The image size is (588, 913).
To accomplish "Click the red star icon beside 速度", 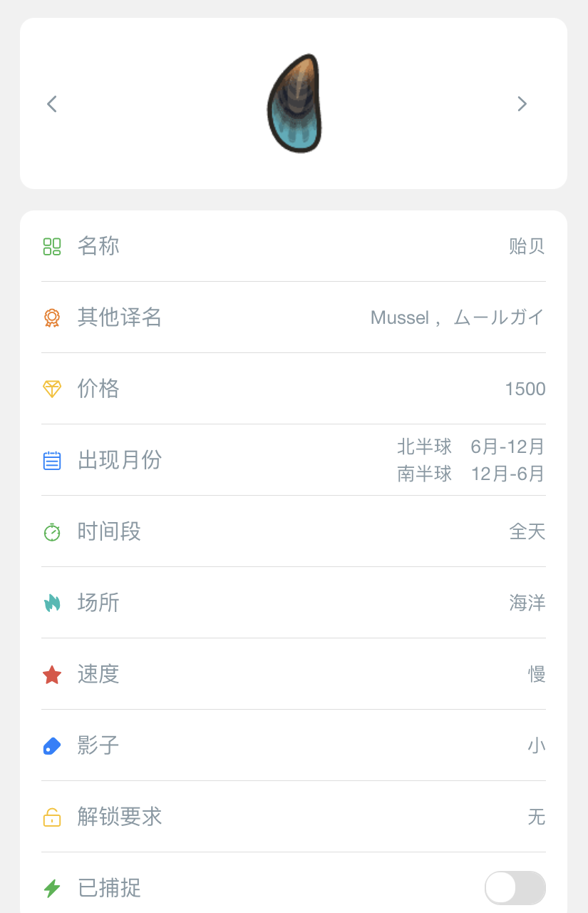I will 52,674.
